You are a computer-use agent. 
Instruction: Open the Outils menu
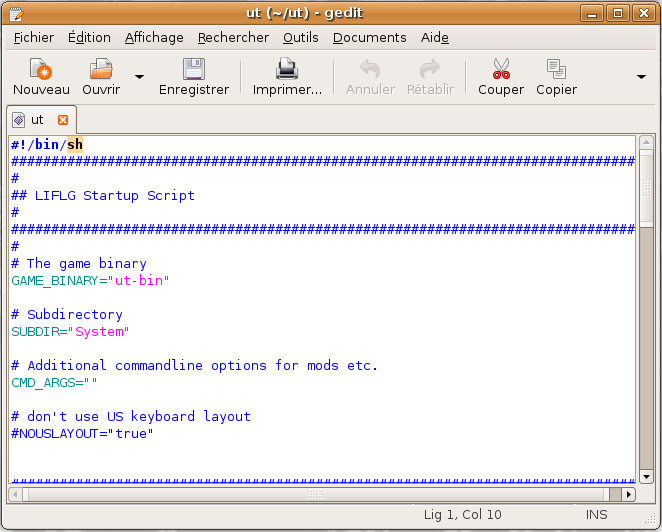300,37
